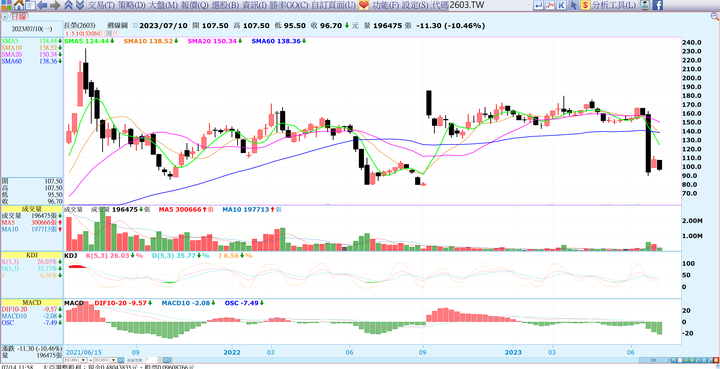The width and height of the screenshot is (720, 369).
Task: Edit the 2603.TW stock code field
Action: [x=489, y=6]
